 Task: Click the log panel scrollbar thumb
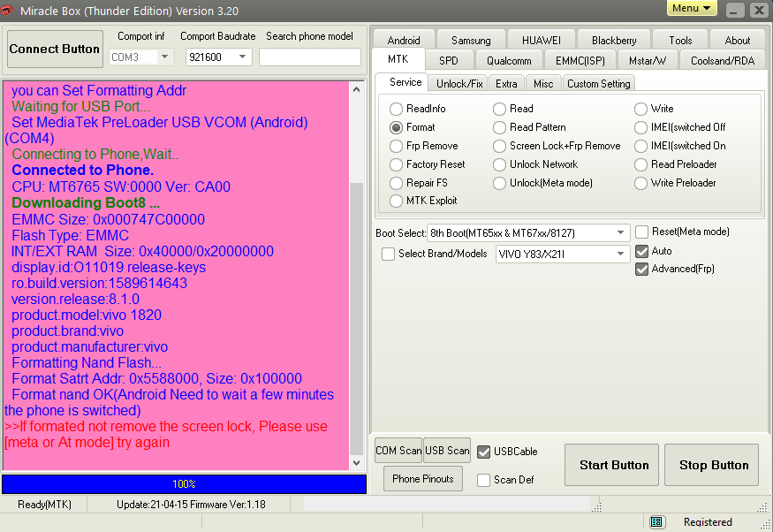[356, 318]
